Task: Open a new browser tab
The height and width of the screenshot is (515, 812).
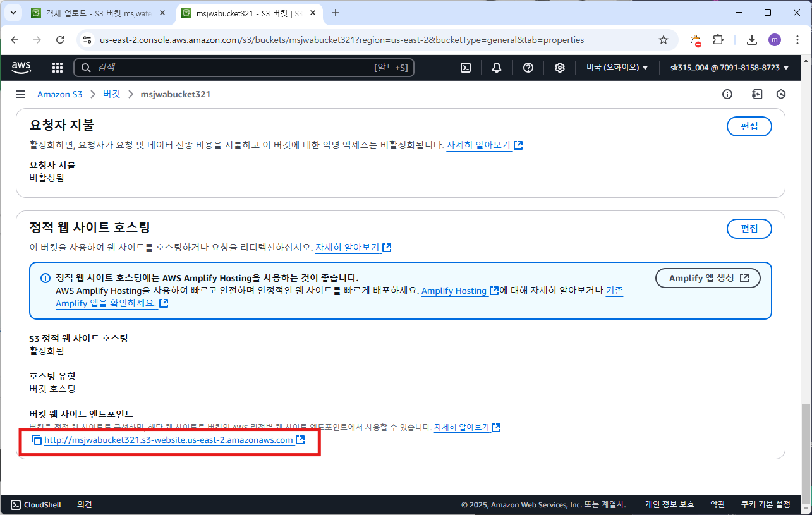Action: (x=336, y=13)
